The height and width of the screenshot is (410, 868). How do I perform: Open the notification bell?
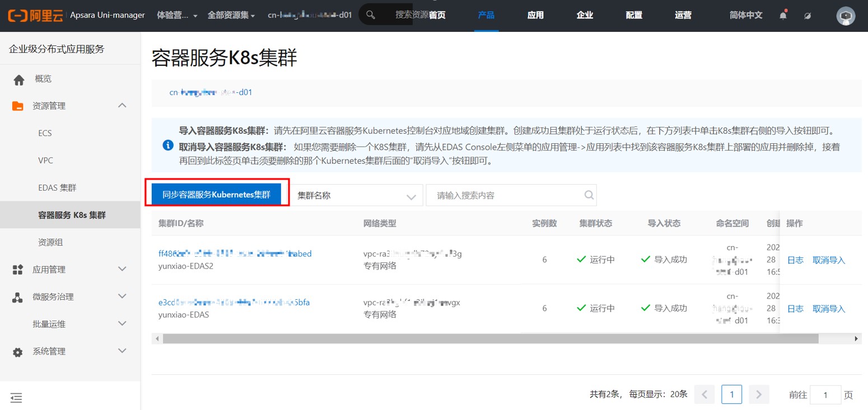tap(783, 15)
